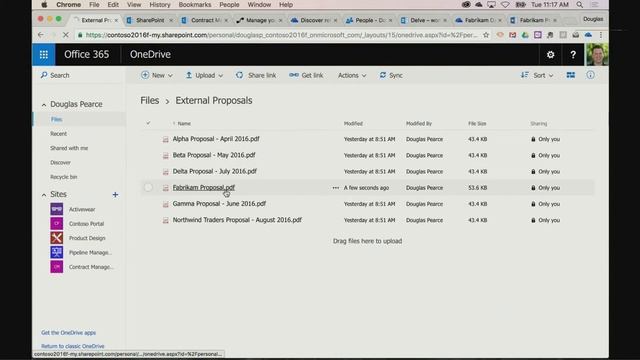Bookmark page with star icon
Screen dimensions: 640x360
[486, 35]
